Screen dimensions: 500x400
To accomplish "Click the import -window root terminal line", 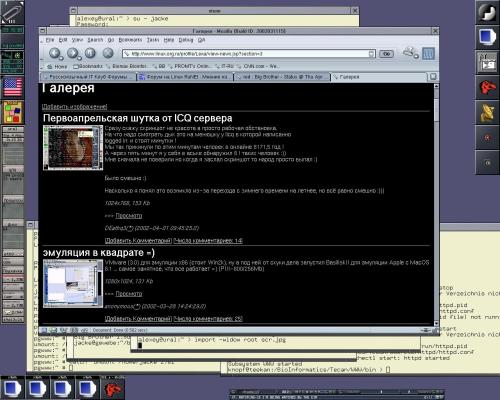I will tap(212, 340).
